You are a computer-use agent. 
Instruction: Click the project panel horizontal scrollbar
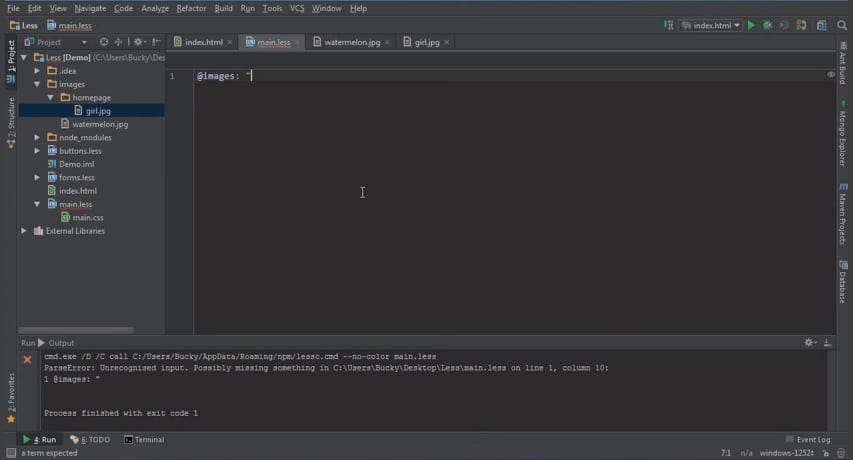pos(76,330)
